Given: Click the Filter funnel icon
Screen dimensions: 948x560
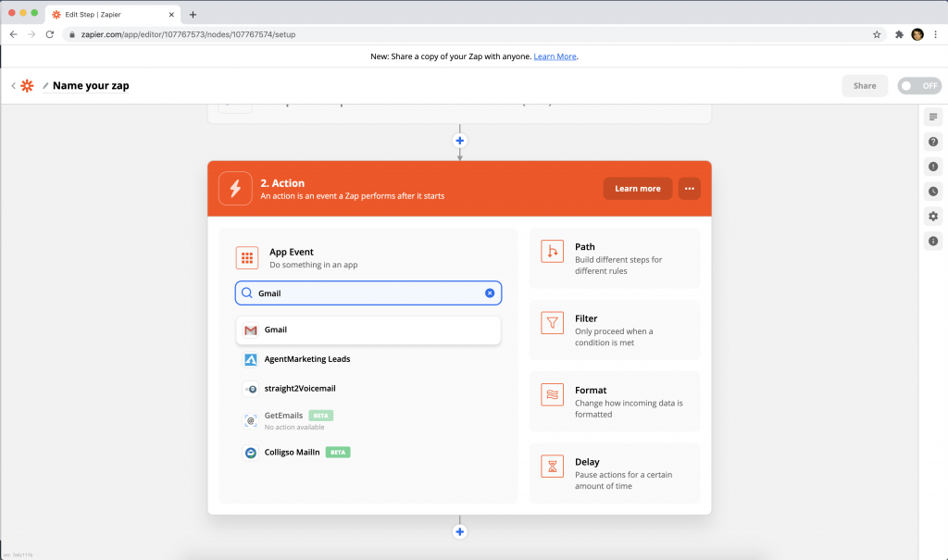Looking at the screenshot, I should point(552,323).
